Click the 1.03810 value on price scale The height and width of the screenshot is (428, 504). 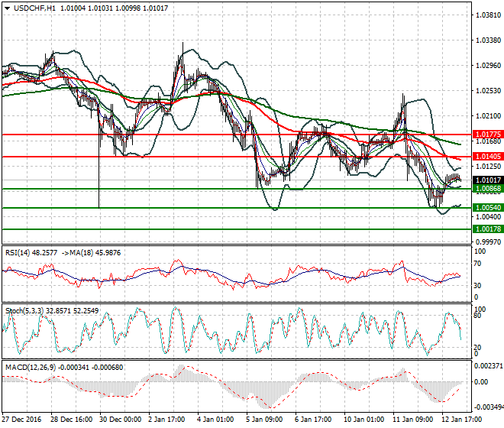pyautogui.click(x=486, y=15)
